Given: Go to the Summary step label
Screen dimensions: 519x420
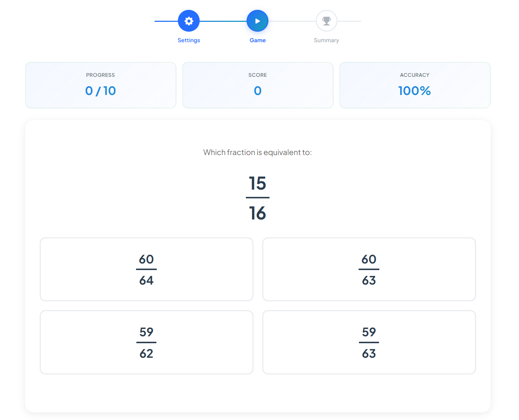Looking at the screenshot, I should click(x=327, y=40).
